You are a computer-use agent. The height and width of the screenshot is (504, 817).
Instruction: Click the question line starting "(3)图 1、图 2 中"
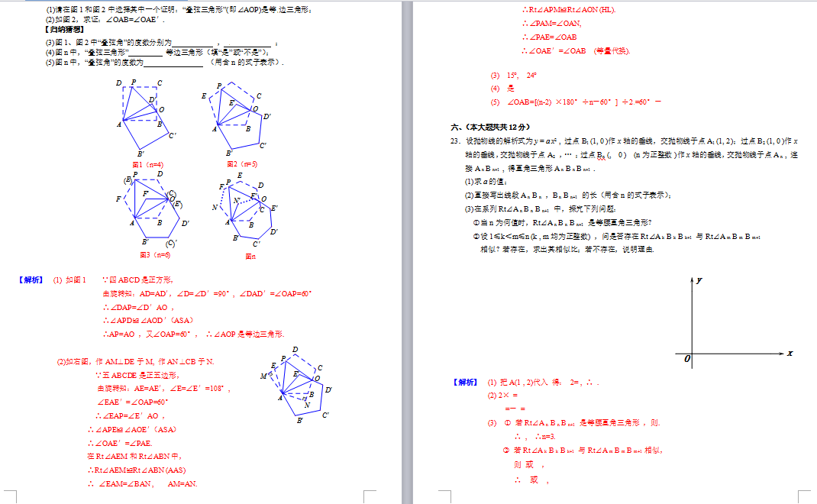tap(162, 43)
